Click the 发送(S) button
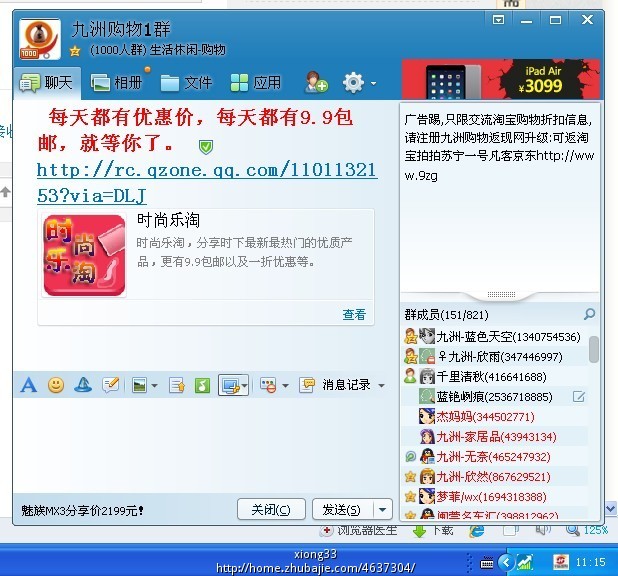The image size is (618, 576). pyautogui.click(x=342, y=509)
